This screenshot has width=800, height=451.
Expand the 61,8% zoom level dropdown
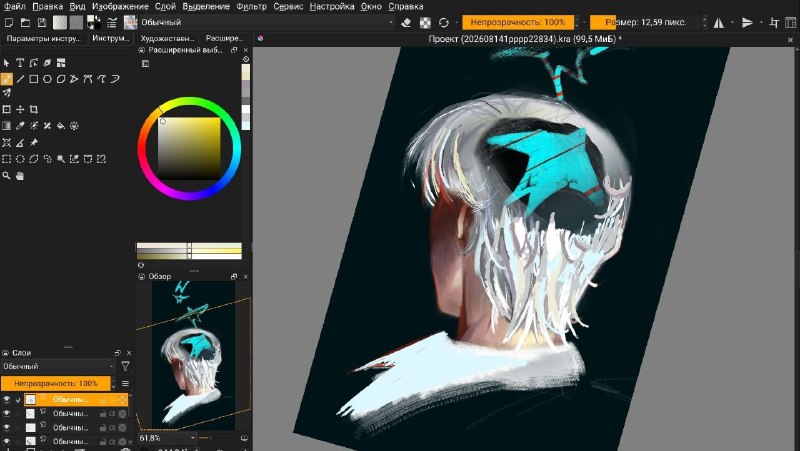(x=167, y=438)
